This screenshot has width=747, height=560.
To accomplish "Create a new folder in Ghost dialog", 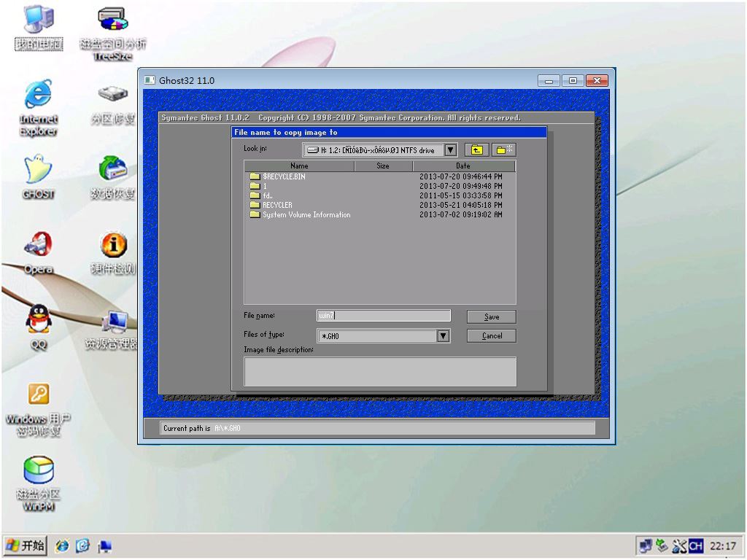I will [503, 150].
